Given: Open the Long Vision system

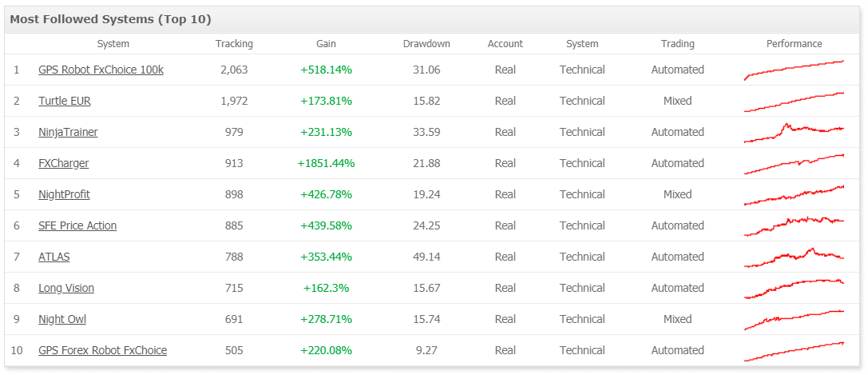Looking at the screenshot, I should point(66,288).
